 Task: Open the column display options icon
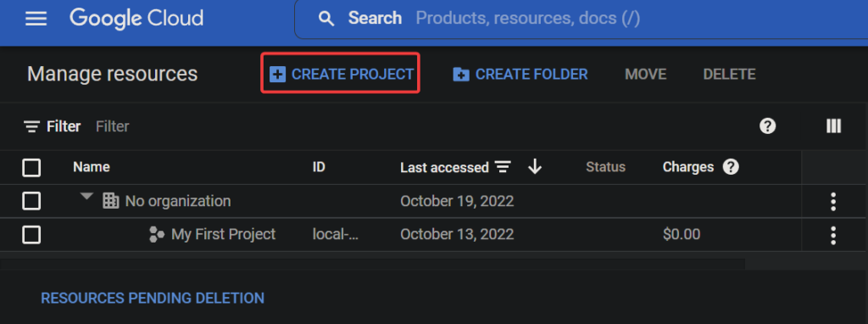pos(834,126)
